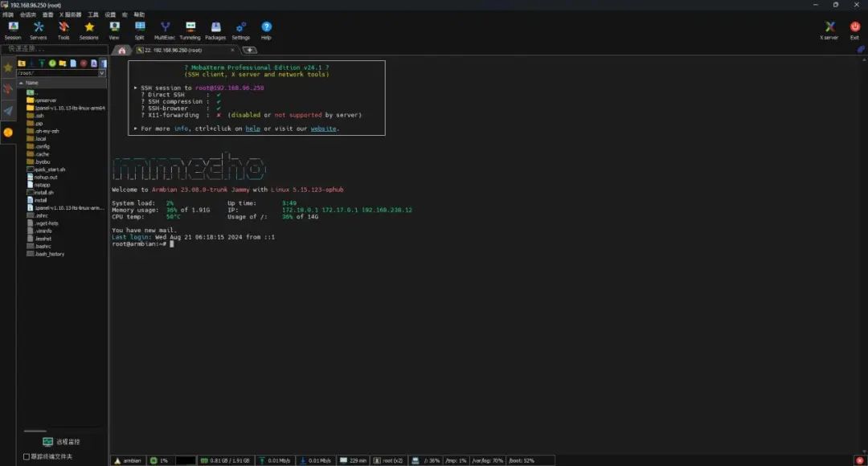Click the red button in bottom-right status corner
868x466 pixels.
click(859, 460)
